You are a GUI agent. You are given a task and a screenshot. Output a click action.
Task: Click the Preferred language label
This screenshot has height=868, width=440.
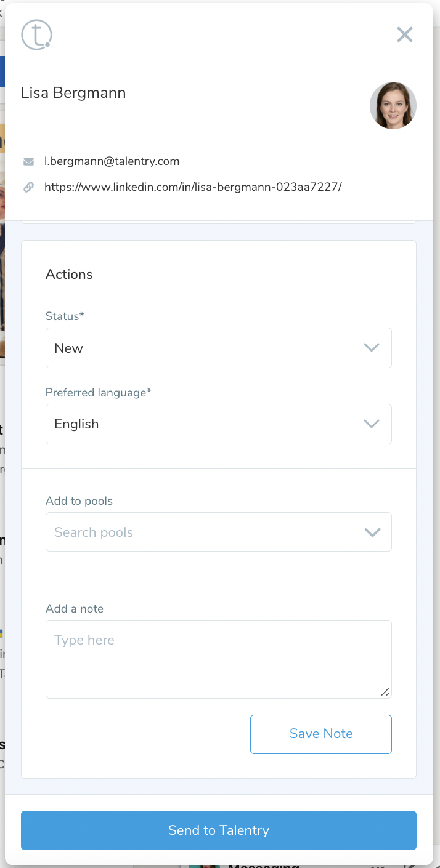98,393
